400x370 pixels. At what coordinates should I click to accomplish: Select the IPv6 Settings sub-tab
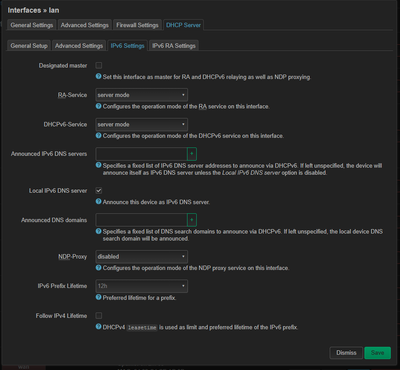(x=127, y=46)
